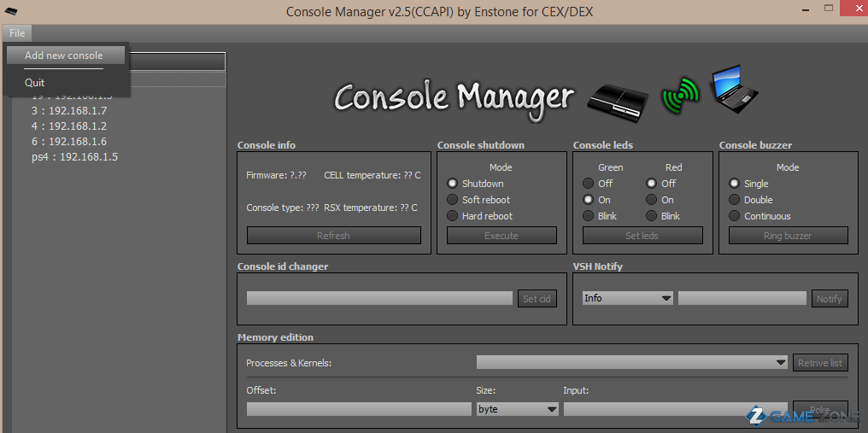Select console 4 : 192.168.1.2
Image resolution: width=868 pixels, height=433 pixels.
(69, 126)
